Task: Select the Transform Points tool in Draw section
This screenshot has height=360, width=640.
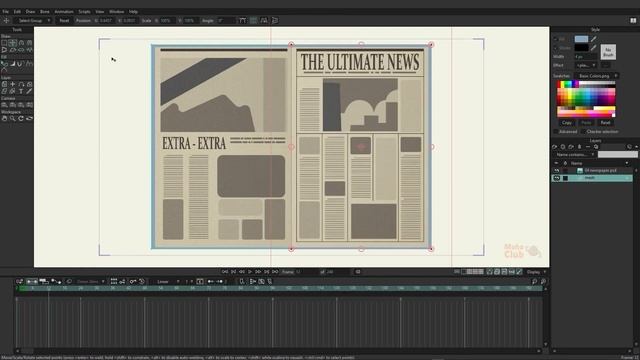Action: (x=13, y=42)
